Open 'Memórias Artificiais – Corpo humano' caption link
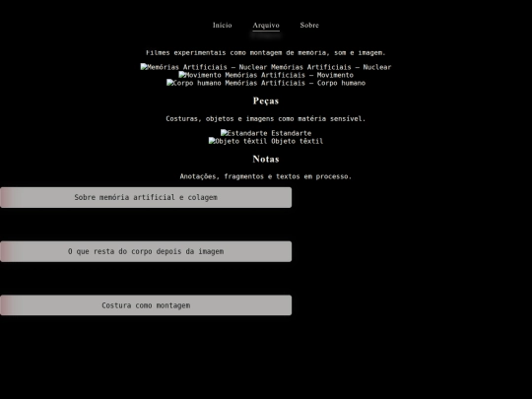Image resolution: width=532 pixels, height=399 pixels. point(296,83)
